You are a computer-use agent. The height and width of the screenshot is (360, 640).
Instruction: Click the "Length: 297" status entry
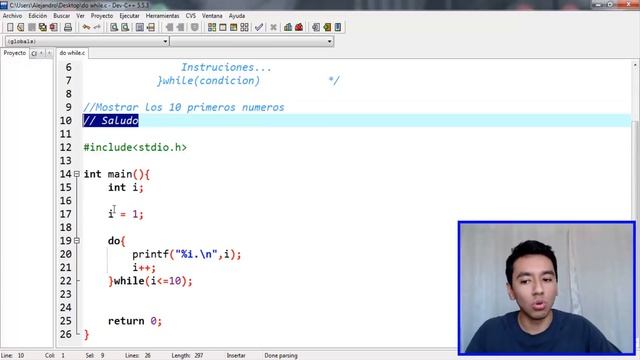pyautogui.click(x=187, y=356)
